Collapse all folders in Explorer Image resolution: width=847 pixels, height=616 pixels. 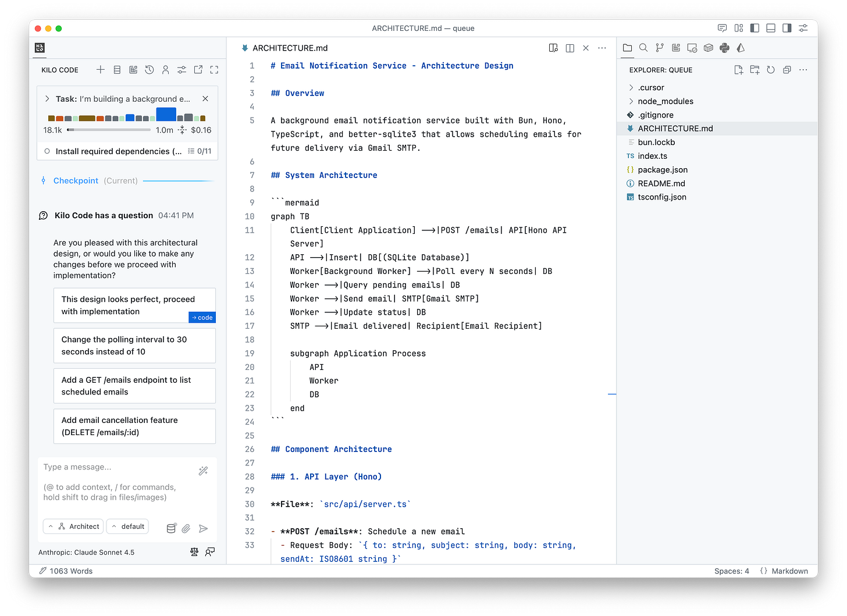pyautogui.click(x=787, y=70)
